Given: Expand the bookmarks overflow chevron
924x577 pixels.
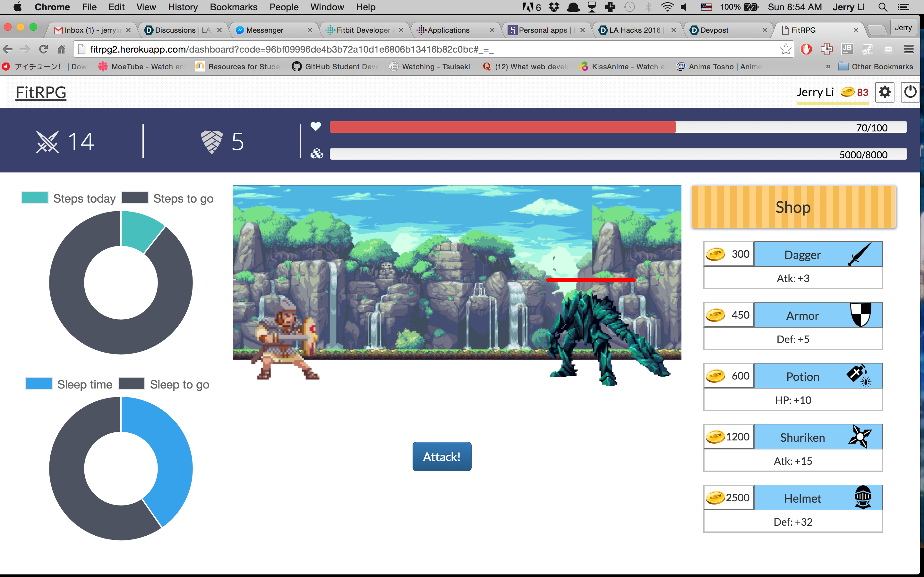Looking at the screenshot, I should pos(828,66).
